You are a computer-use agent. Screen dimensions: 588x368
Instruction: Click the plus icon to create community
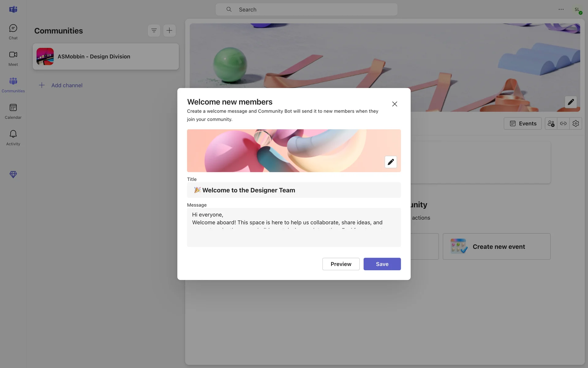169,30
